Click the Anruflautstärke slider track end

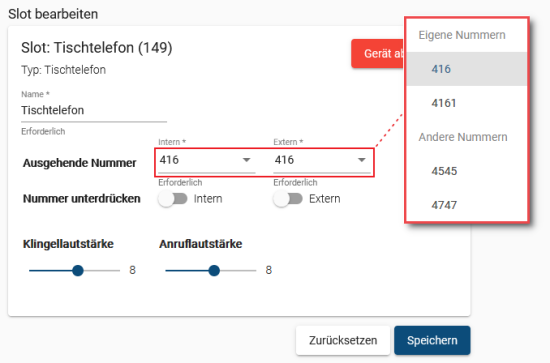pos(255,270)
